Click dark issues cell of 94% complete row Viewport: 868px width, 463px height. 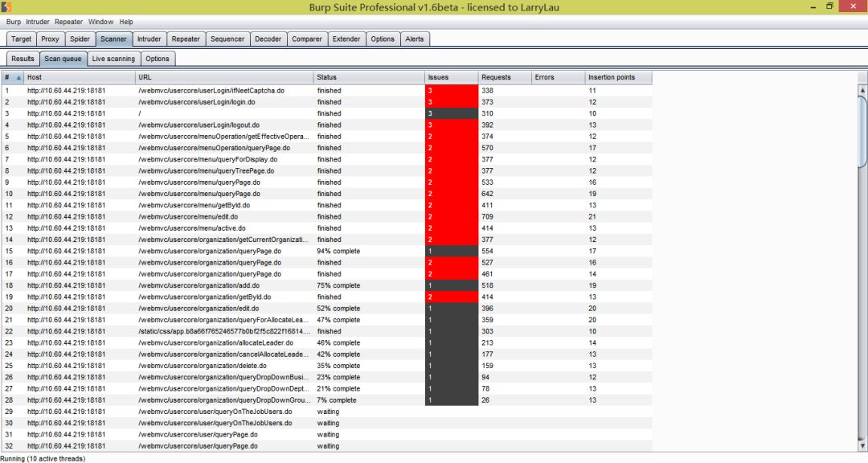452,251
